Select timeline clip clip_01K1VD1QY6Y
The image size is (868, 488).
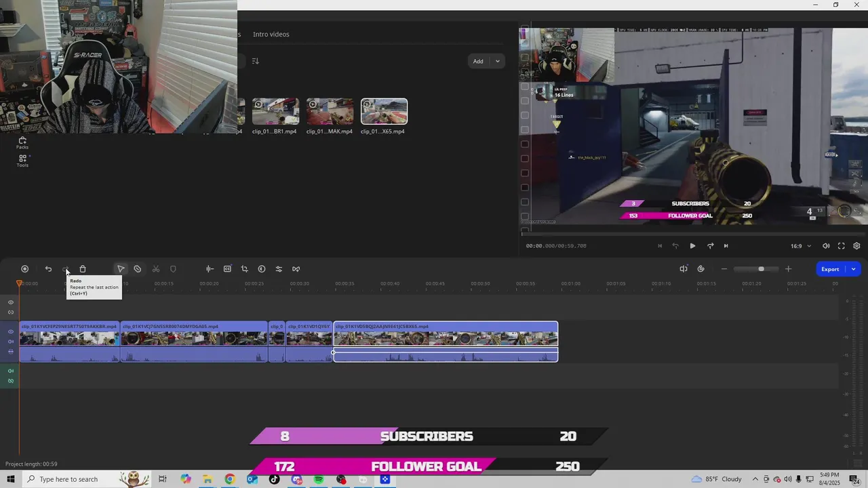click(x=309, y=342)
